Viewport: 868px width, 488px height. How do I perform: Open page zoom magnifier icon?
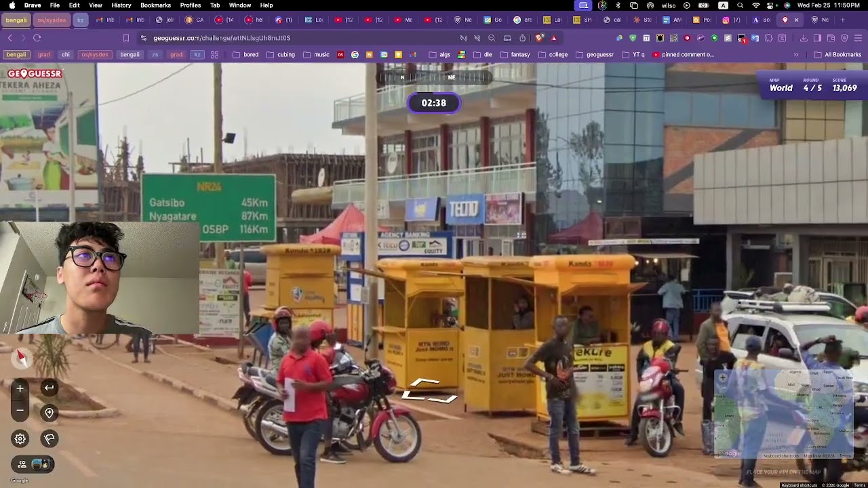click(x=492, y=38)
